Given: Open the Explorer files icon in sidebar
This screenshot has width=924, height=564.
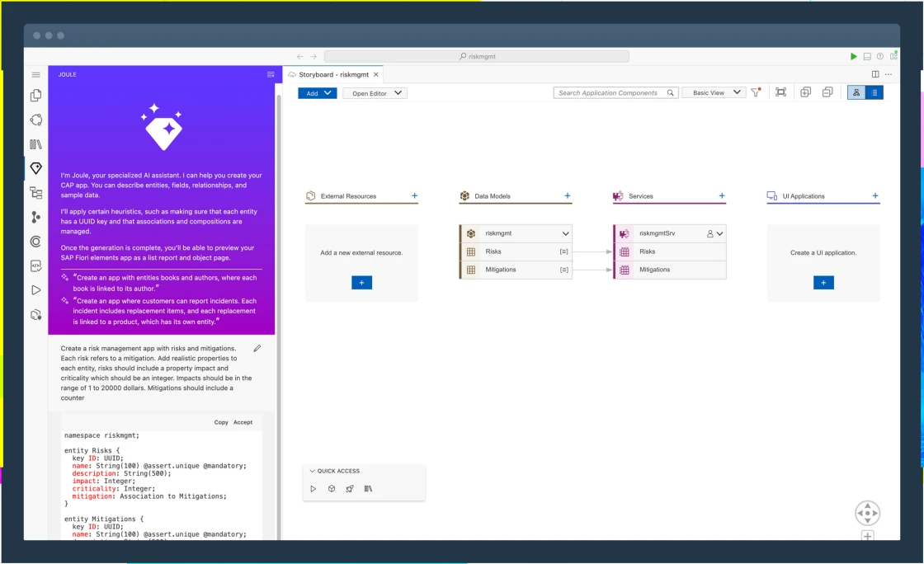Looking at the screenshot, I should tap(36, 96).
